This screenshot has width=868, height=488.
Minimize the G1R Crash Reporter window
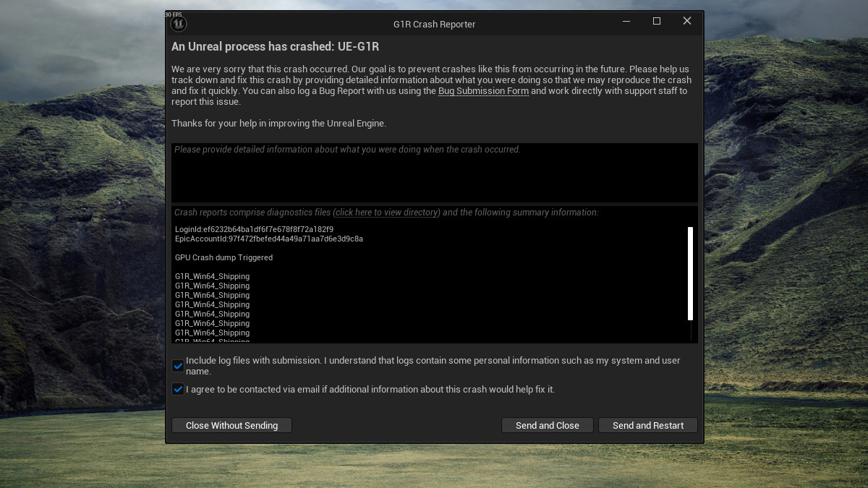point(626,22)
